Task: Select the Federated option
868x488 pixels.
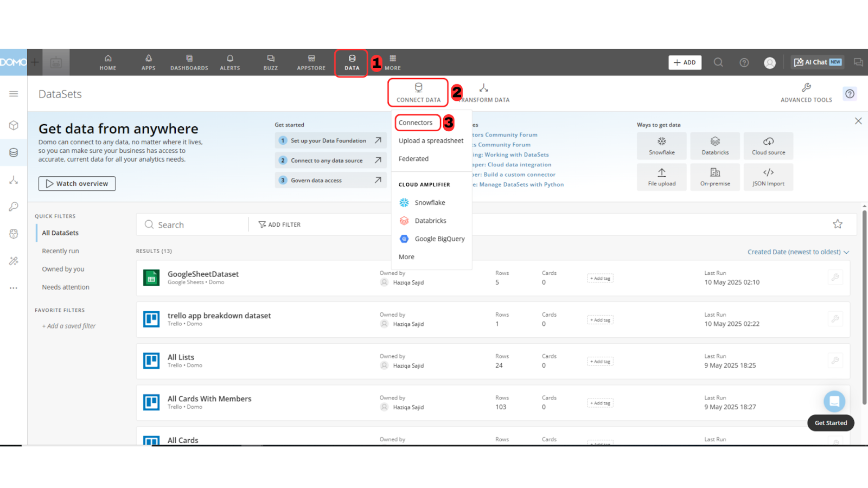Action: (x=413, y=159)
